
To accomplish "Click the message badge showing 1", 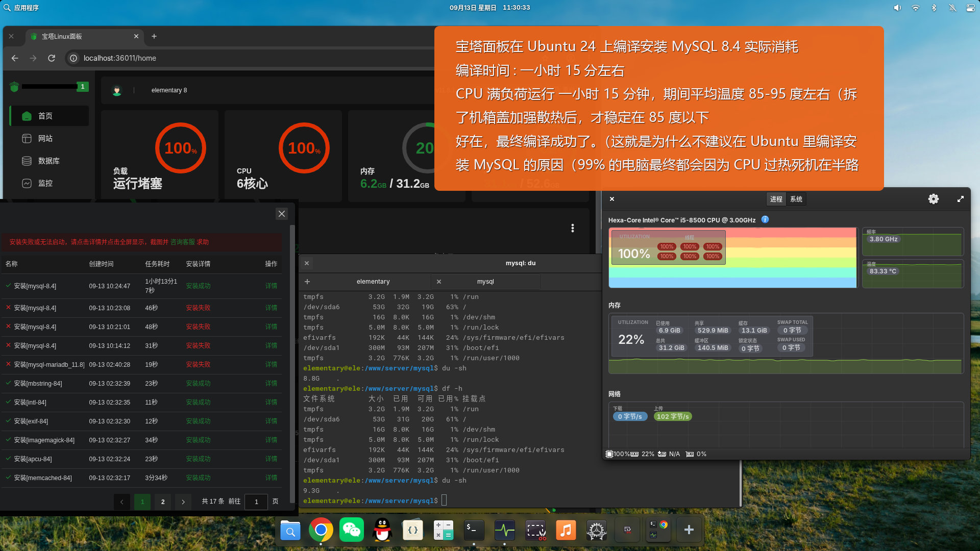I will 83,87.
